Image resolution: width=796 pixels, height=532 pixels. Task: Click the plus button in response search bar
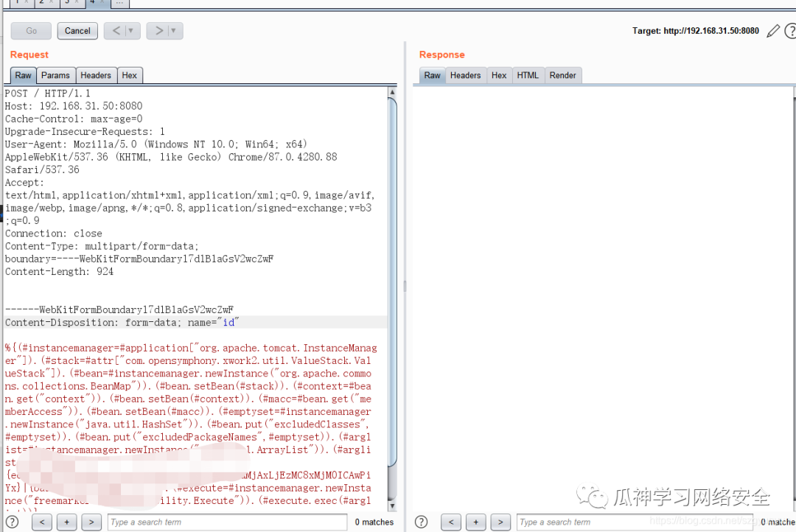(x=475, y=522)
